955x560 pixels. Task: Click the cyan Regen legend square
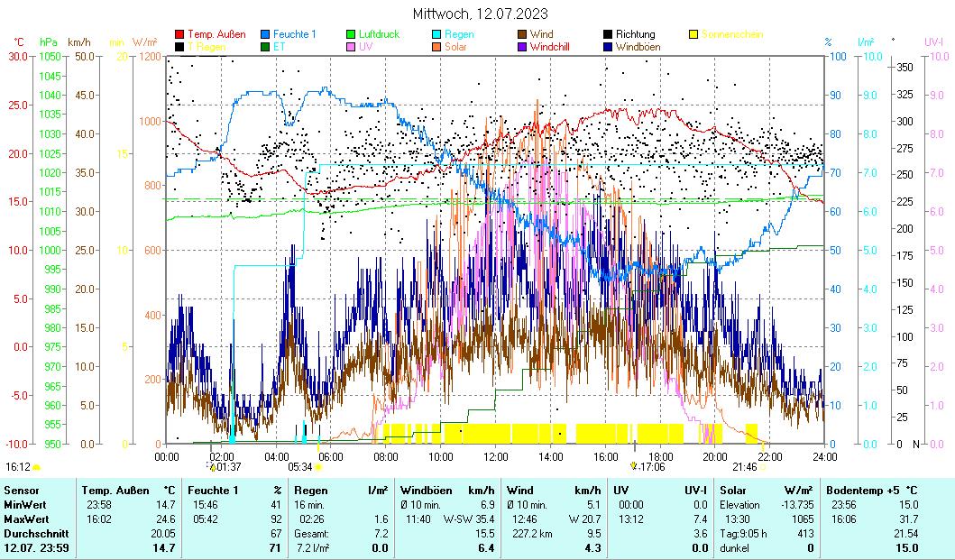437,34
